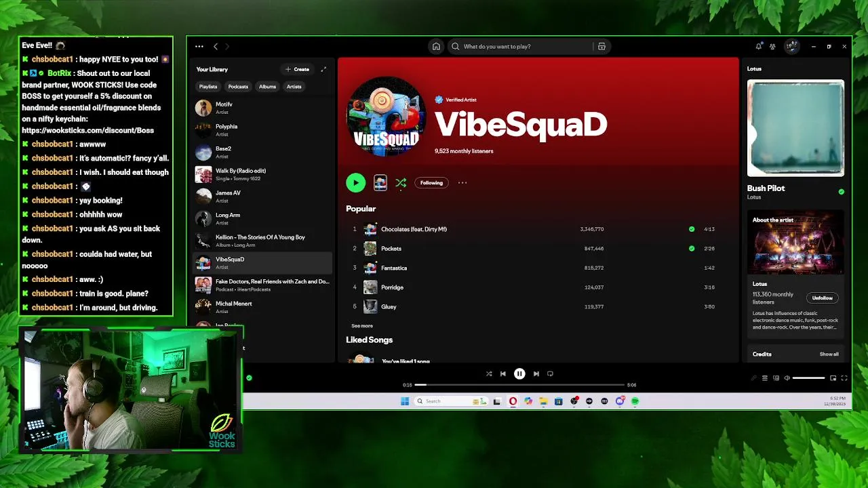Seek using the song progress bar
868x488 pixels.
pos(520,385)
